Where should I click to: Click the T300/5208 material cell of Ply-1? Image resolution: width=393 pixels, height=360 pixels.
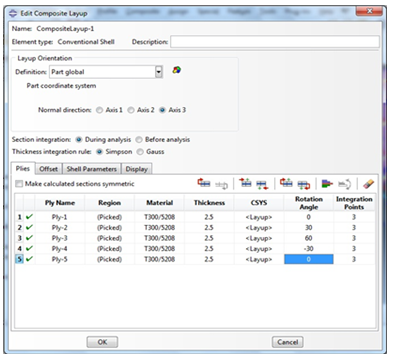point(159,217)
